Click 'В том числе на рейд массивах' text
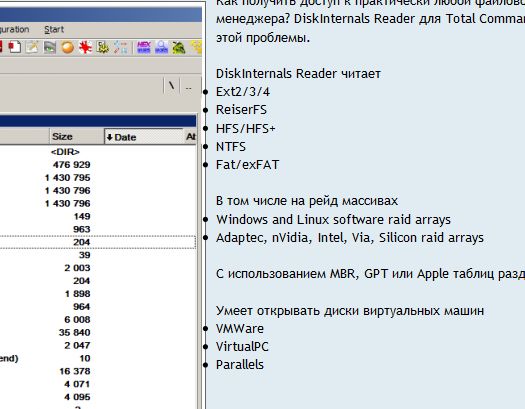Viewport: 525px width, 409px height. coord(307,201)
